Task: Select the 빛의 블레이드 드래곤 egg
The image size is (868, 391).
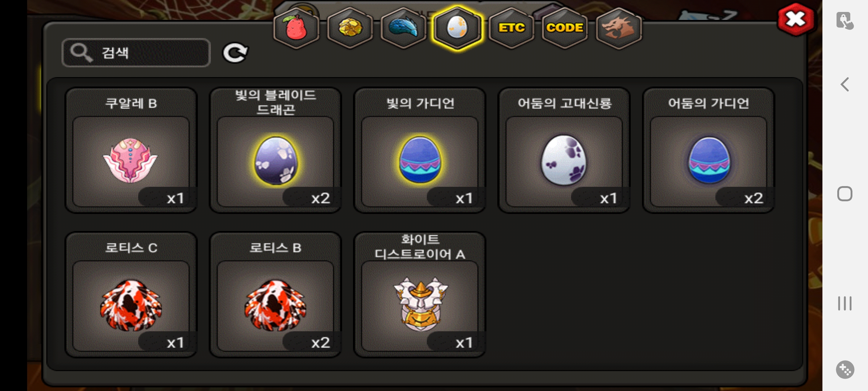Action: [x=275, y=150]
